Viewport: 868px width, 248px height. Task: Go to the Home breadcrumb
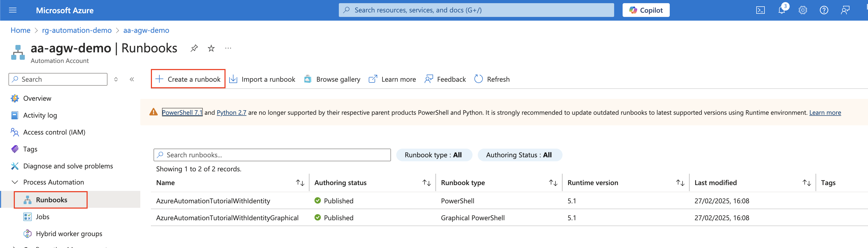coord(21,30)
